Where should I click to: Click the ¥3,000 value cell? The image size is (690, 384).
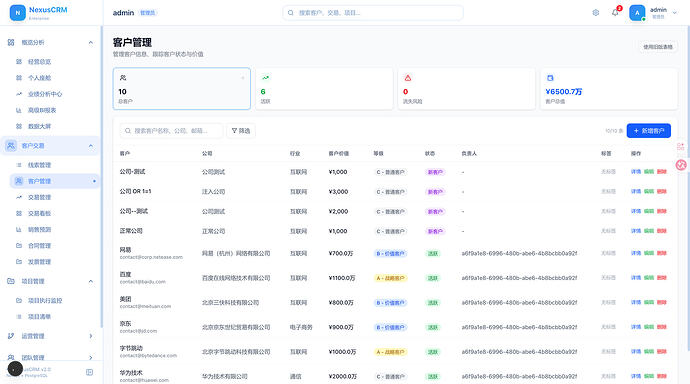click(x=338, y=192)
